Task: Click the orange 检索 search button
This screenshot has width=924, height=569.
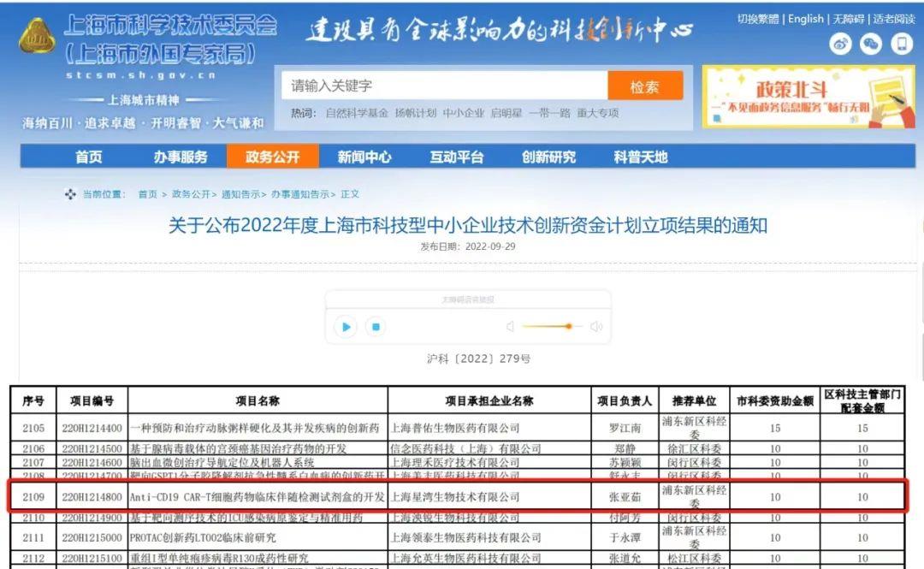Action: (645, 86)
